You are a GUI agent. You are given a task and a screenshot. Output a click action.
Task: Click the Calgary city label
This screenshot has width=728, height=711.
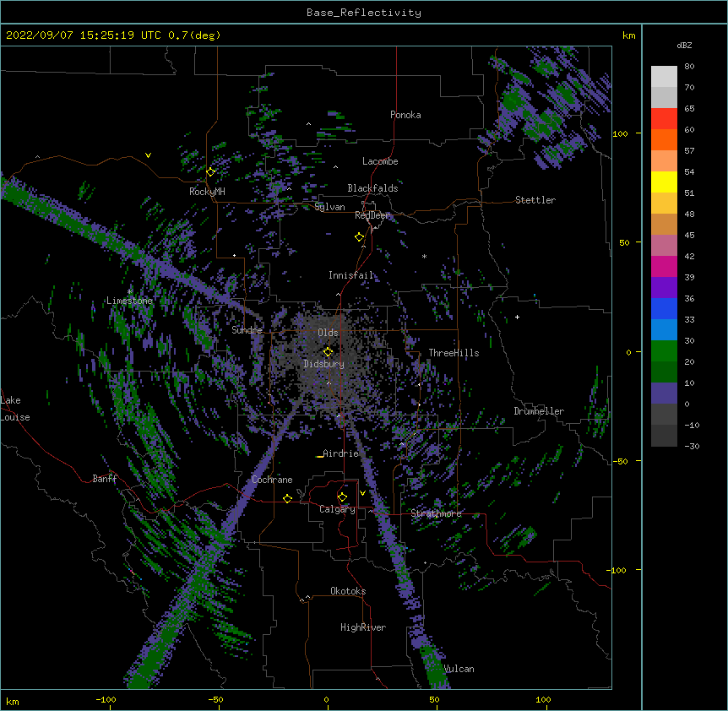tap(337, 509)
